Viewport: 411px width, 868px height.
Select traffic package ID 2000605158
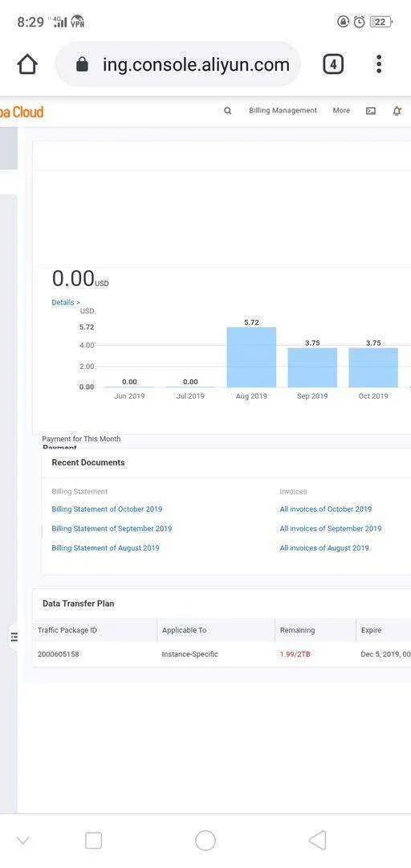point(58,654)
